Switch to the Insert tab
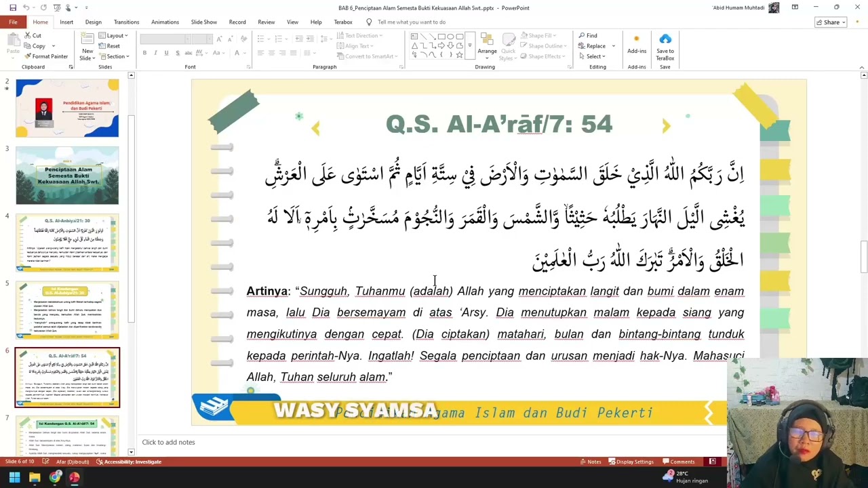 (x=66, y=22)
